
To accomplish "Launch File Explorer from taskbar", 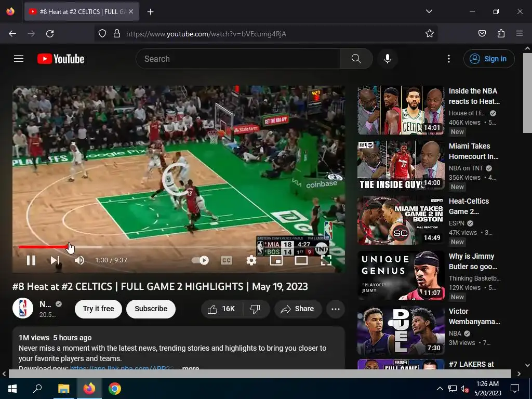I will [63, 389].
